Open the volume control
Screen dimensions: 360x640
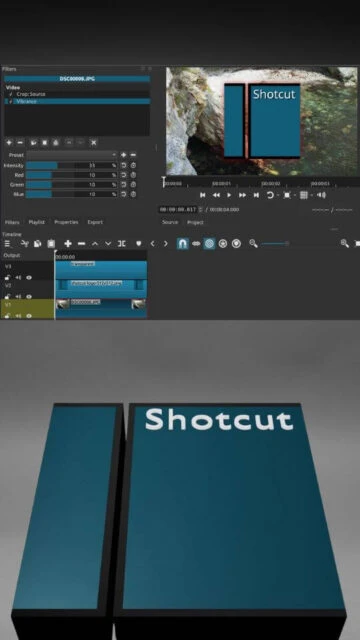(322, 195)
